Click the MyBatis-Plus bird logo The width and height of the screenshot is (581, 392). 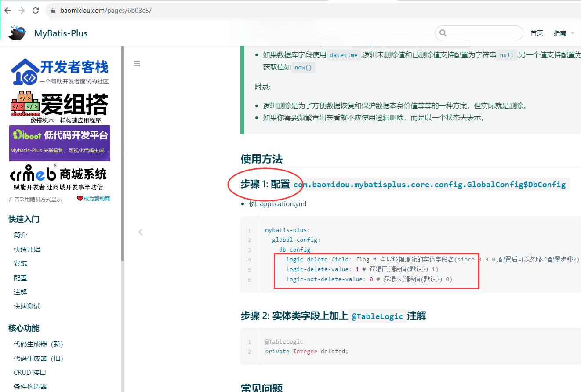18,33
